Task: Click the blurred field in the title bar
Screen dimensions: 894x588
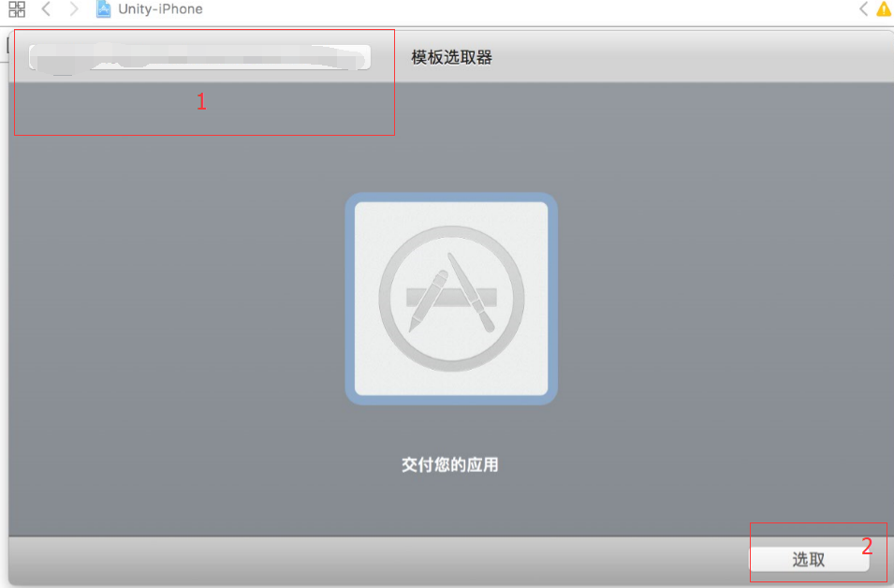Action: point(199,58)
